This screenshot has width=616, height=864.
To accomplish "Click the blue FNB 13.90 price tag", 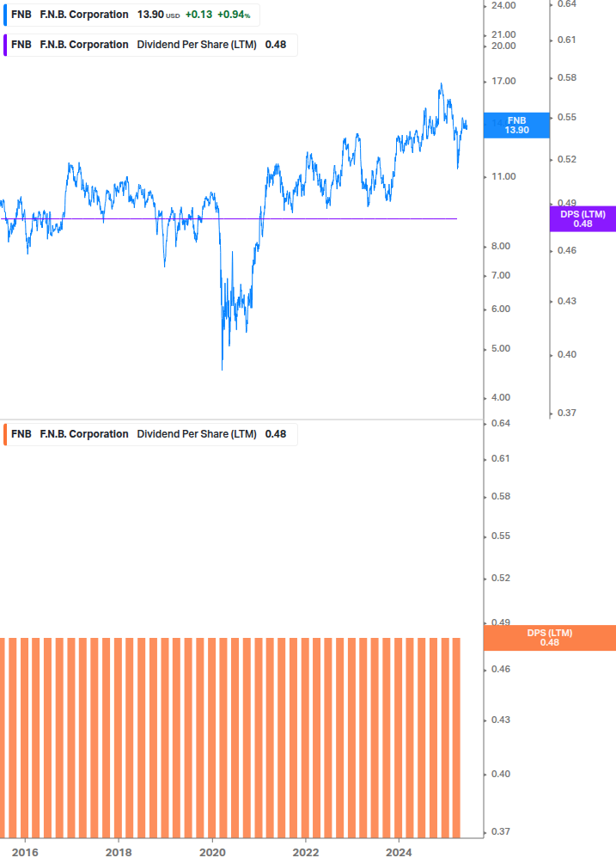I will [516, 125].
